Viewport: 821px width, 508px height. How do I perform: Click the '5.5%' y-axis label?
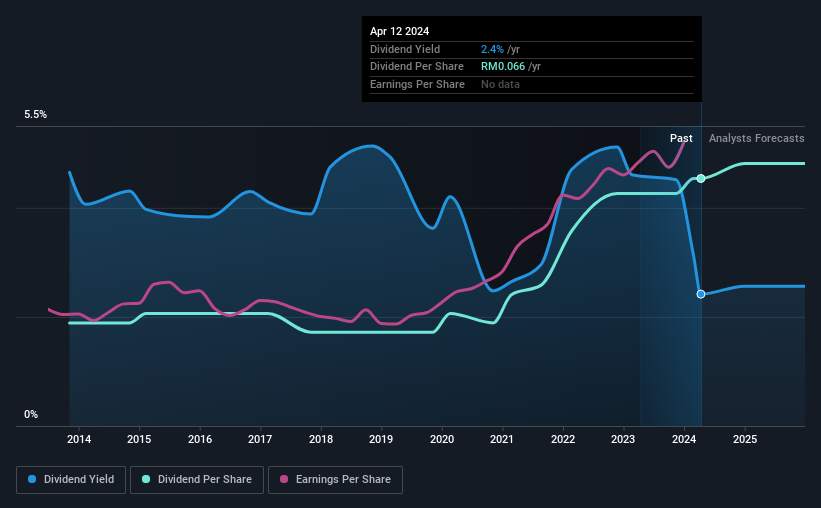pyautogui.click(x=35, y=115)
